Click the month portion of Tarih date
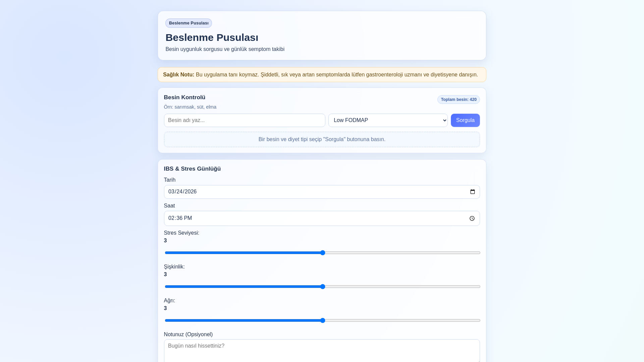Screen dimensions: 644x362 (171, 192)
